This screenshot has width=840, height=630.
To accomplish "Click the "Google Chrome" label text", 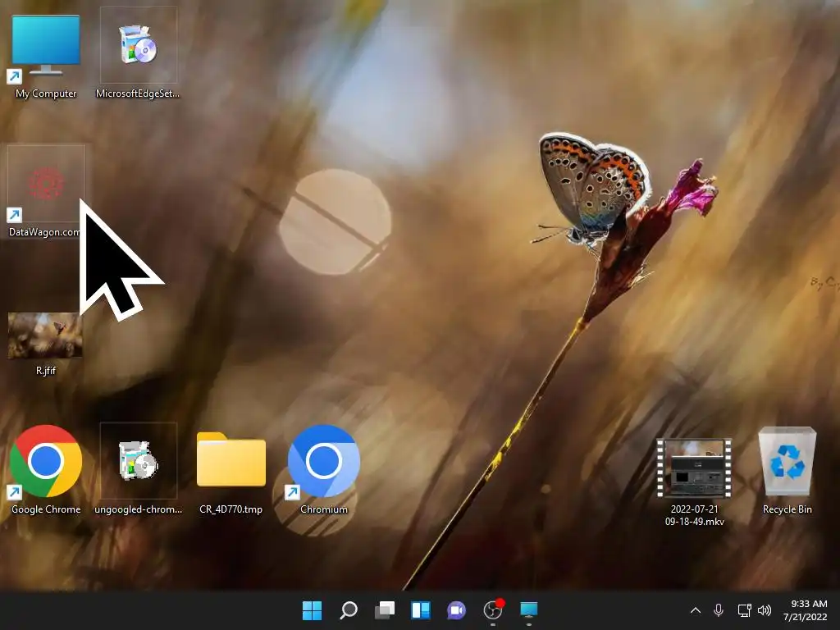I will (x=46, y=509).
